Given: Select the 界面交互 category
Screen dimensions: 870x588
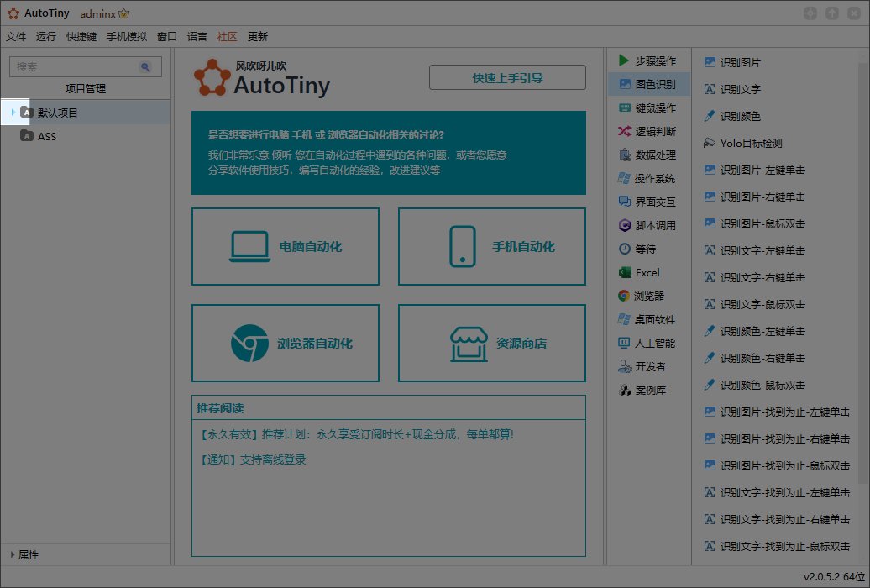Looking at the screenshot, I should coord(648,202).
